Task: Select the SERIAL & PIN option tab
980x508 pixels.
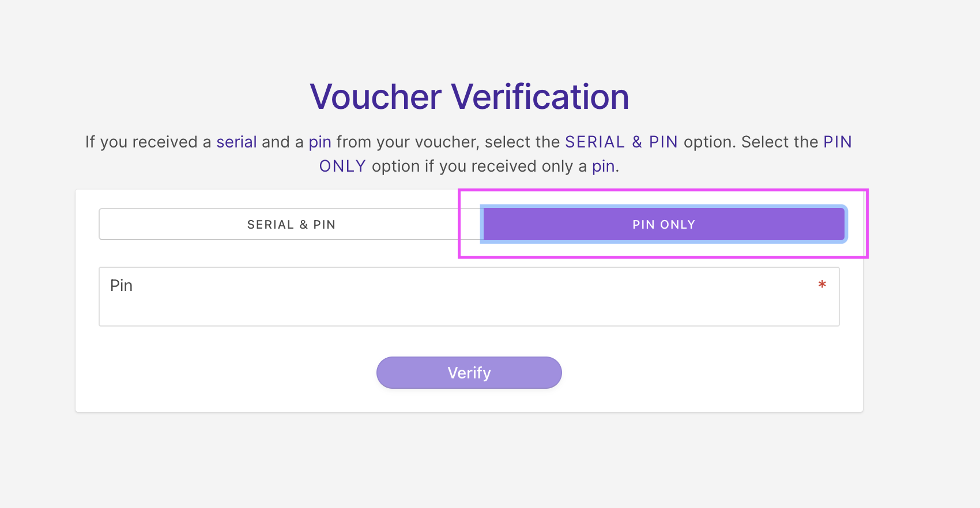Action: (291, 225)
